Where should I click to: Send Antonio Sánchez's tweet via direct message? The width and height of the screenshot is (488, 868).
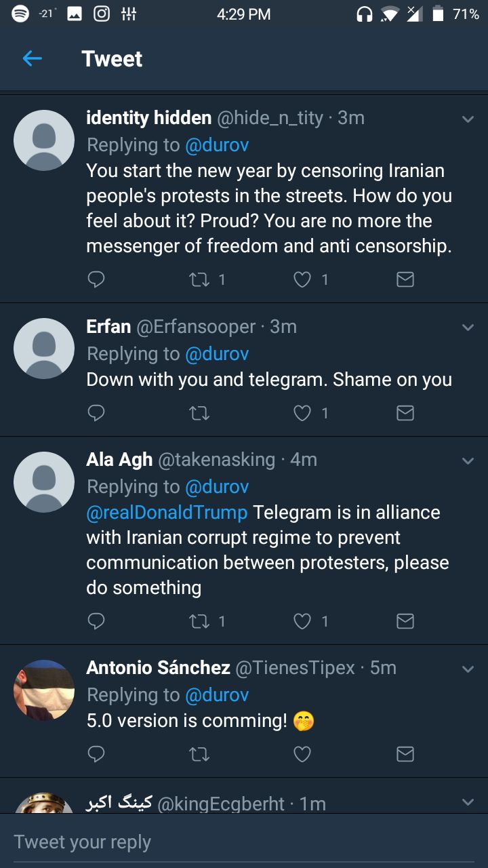[405, 754]
